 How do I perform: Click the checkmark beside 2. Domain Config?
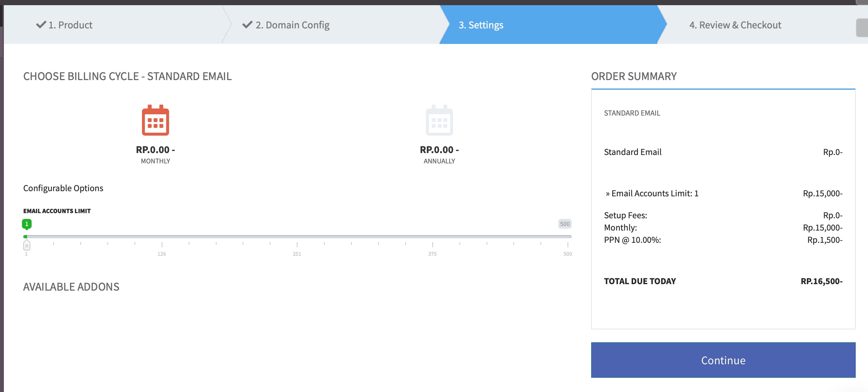[247, 25]
